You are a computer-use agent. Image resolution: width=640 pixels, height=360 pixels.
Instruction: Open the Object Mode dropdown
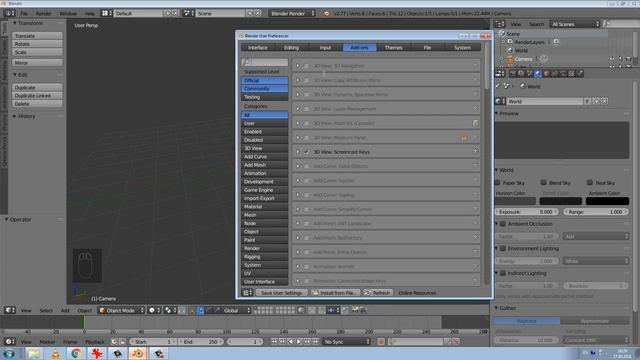121,310
